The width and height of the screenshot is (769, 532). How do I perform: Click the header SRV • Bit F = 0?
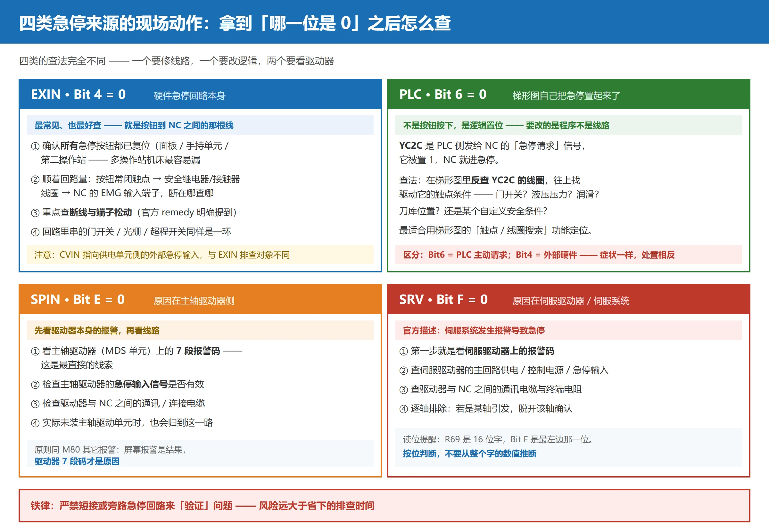[x=443, y=299]
